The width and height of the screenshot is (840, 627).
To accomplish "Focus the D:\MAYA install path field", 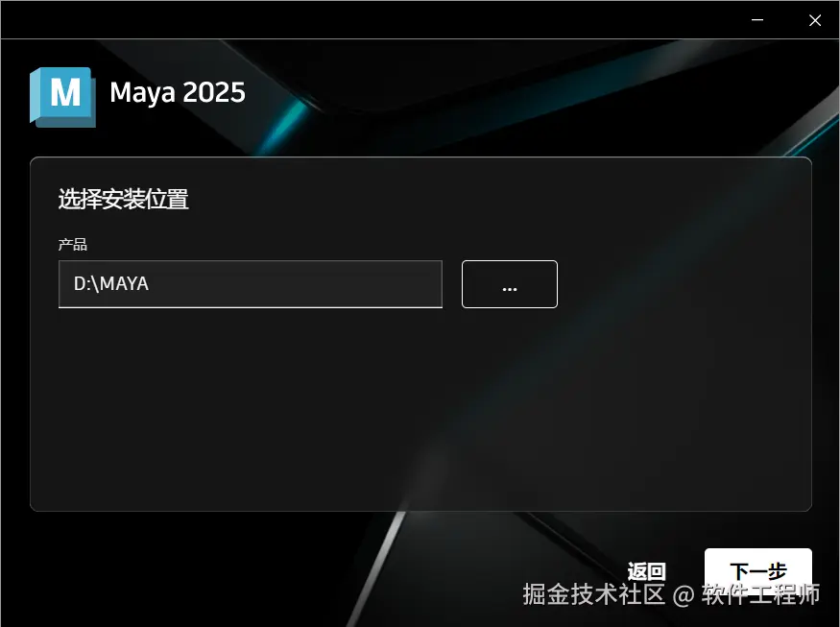I will (251, 284).
